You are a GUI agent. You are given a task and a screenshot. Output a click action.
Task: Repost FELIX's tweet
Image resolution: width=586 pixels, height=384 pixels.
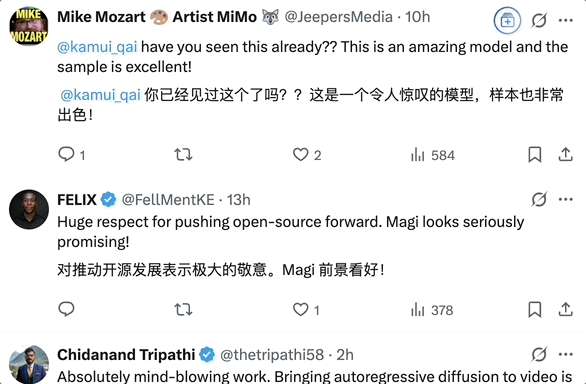point(183,310)
